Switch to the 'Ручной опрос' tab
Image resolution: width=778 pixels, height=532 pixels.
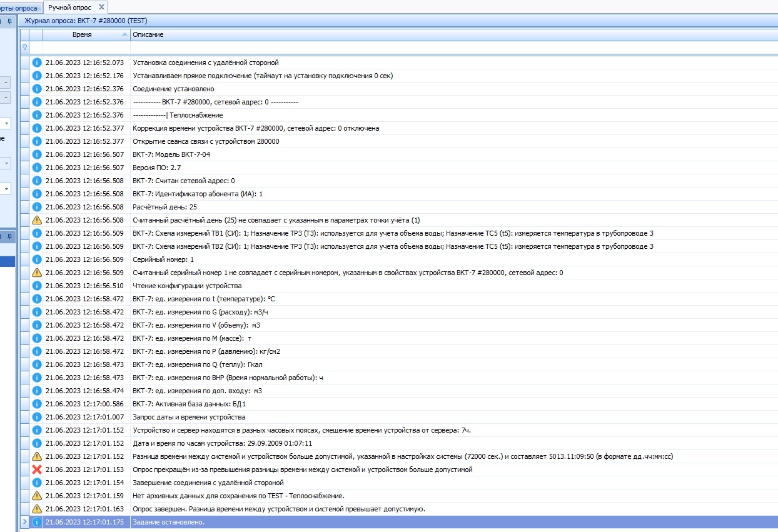[69, 8]
